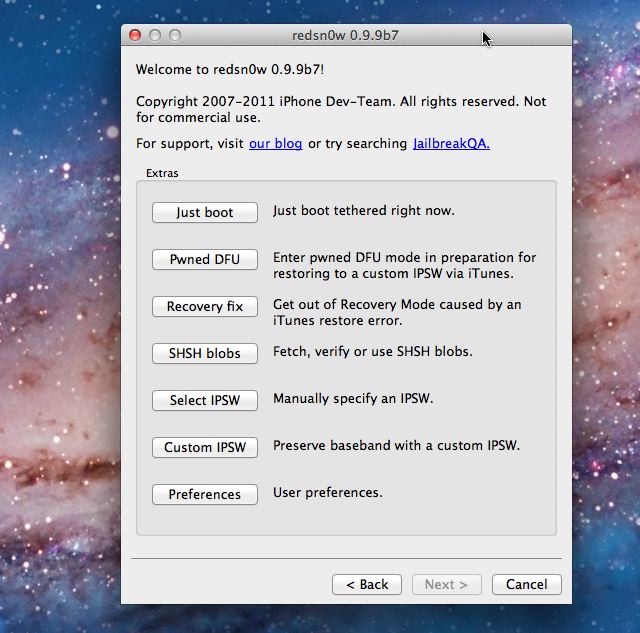Screen dimensions: 640x633
Task: Zoom the window using green button
Action: click(x=175, y=35)
